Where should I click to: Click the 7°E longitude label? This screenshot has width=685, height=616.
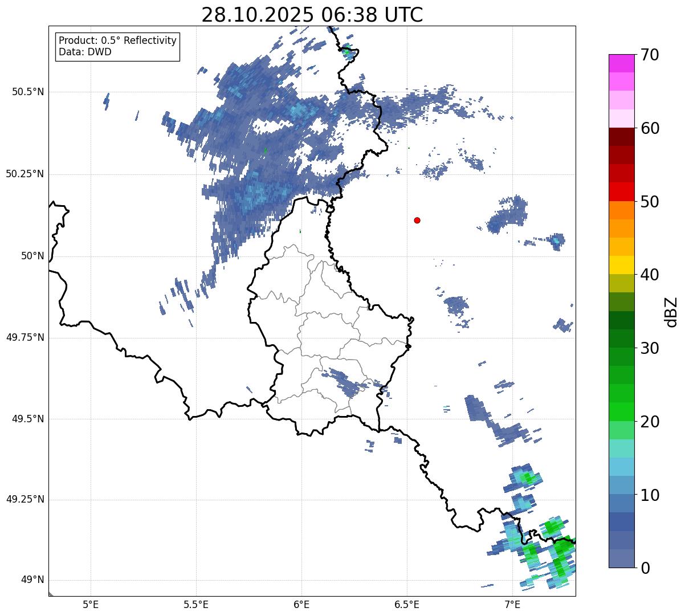(512, 604)
